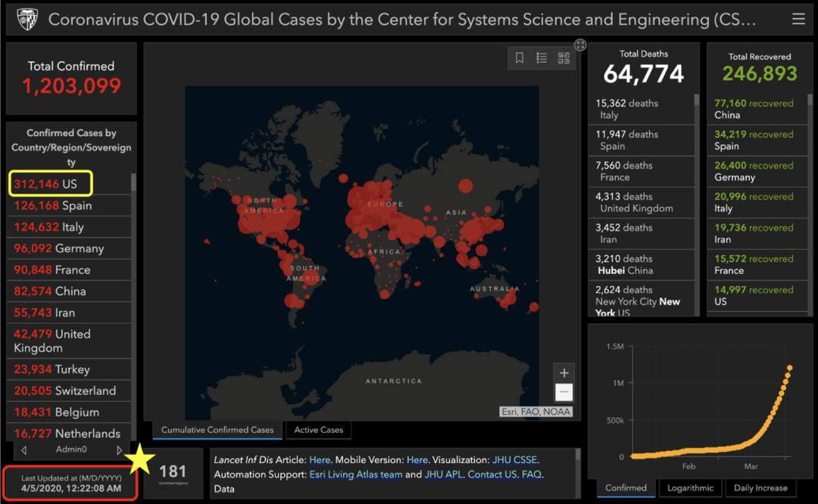
Task: Click 26,400 recovered Germany entry
Action: [757, 172]
